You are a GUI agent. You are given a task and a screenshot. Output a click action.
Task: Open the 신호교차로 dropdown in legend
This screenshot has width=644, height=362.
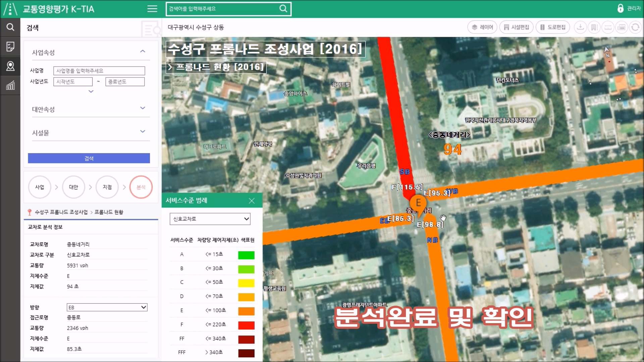tap(210, 219)
